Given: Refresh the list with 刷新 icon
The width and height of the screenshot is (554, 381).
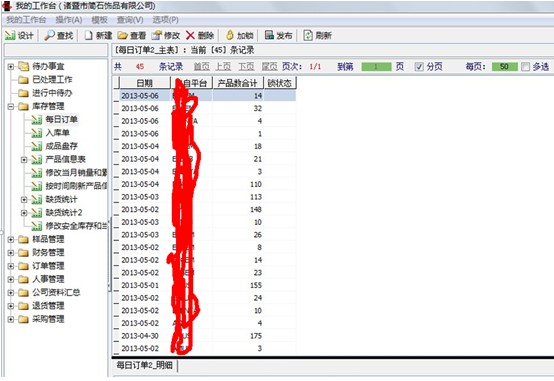Looking at the screenshot, I should pos(308,35).
